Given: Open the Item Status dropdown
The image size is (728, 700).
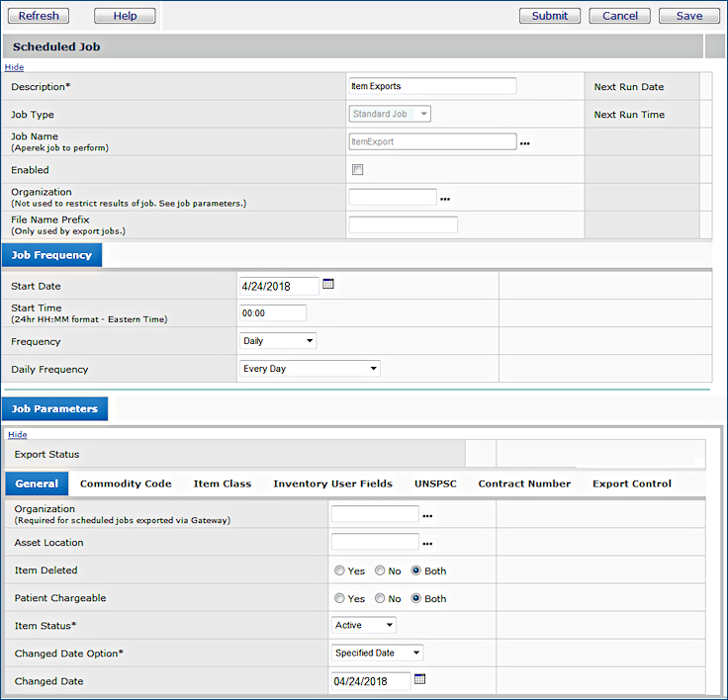Looking at the screenshot, I should [x=364, y=626].
